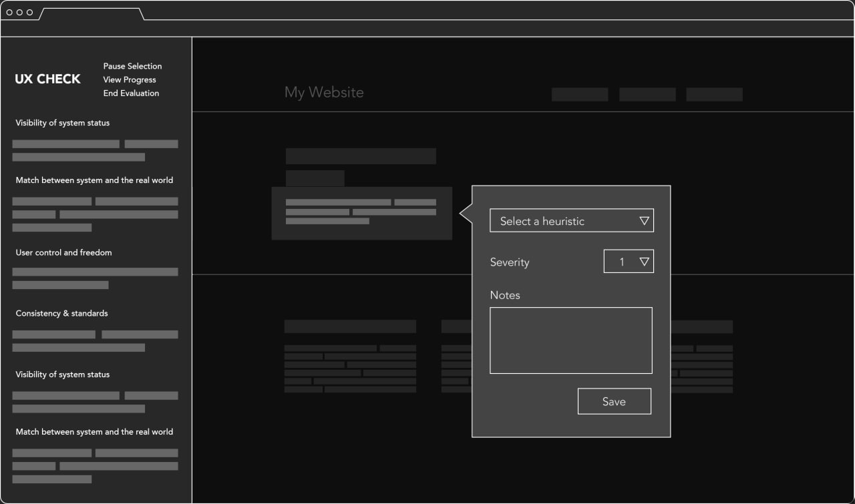Open the Severity level dropdown

coord(629,262)
